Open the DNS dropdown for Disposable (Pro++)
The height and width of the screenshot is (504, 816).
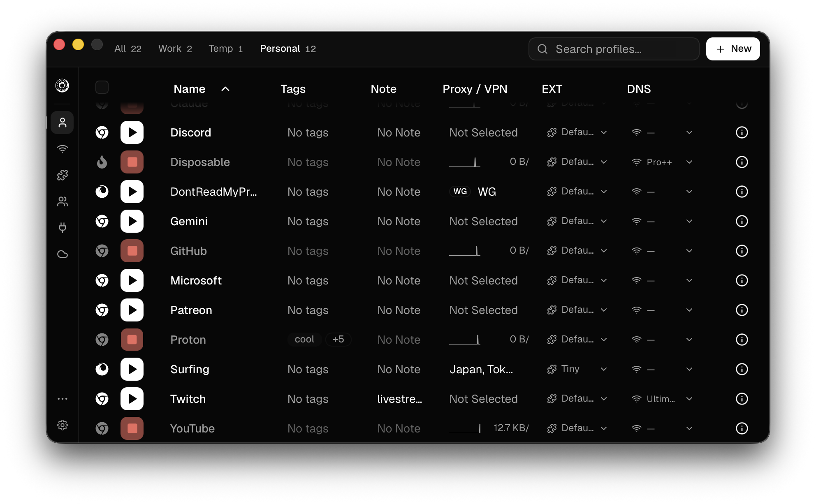(662, 162)
